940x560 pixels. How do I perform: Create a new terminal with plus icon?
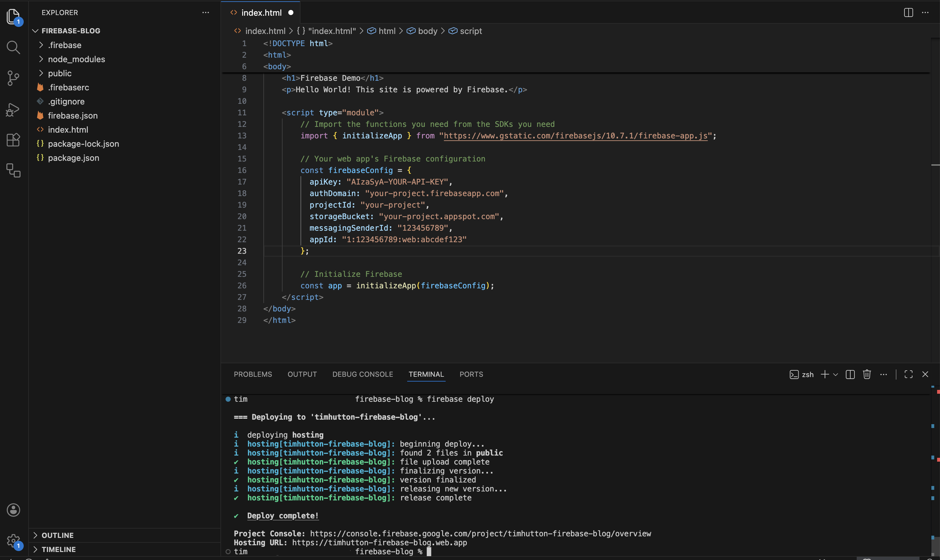(825, 374)
